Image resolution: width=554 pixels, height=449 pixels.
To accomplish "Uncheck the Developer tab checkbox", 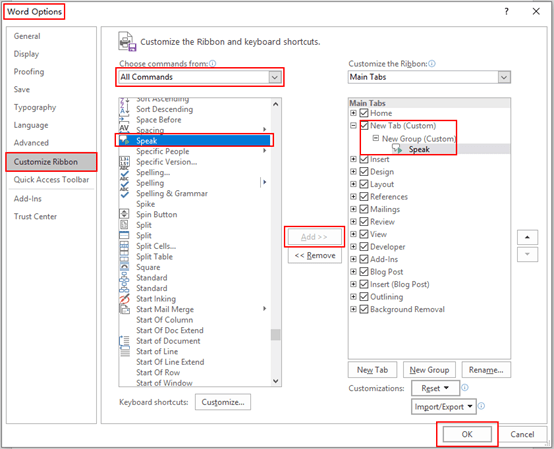I will (364, 246).
